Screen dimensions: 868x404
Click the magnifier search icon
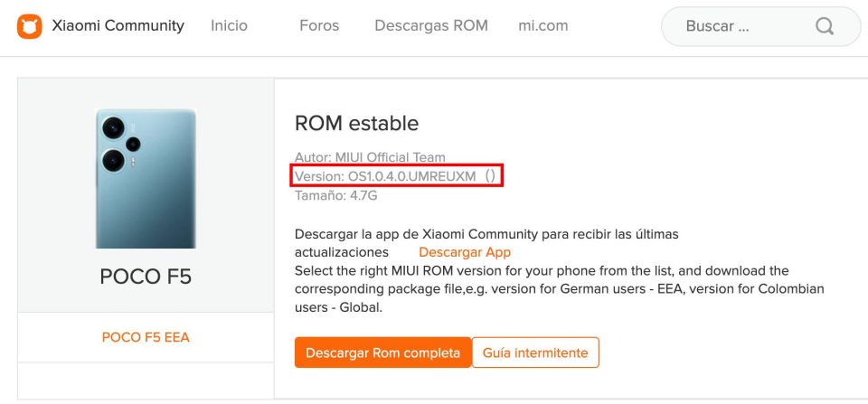tap(825, 26)
